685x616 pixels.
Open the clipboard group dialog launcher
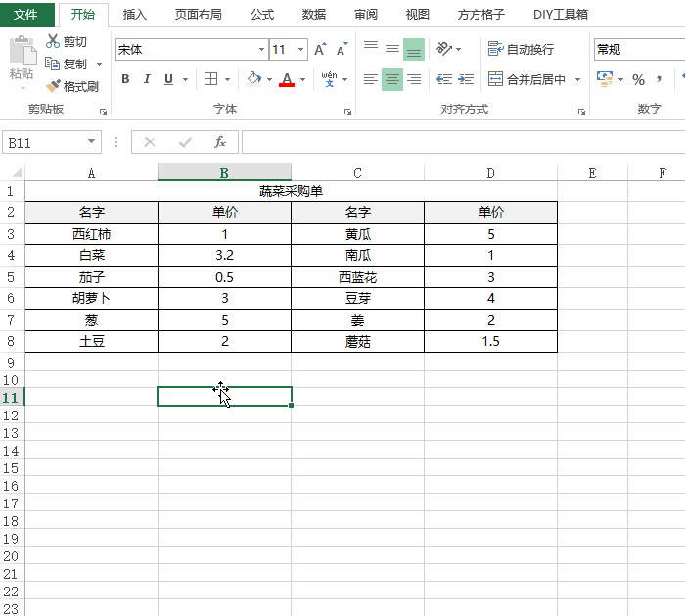pos(103,112)
